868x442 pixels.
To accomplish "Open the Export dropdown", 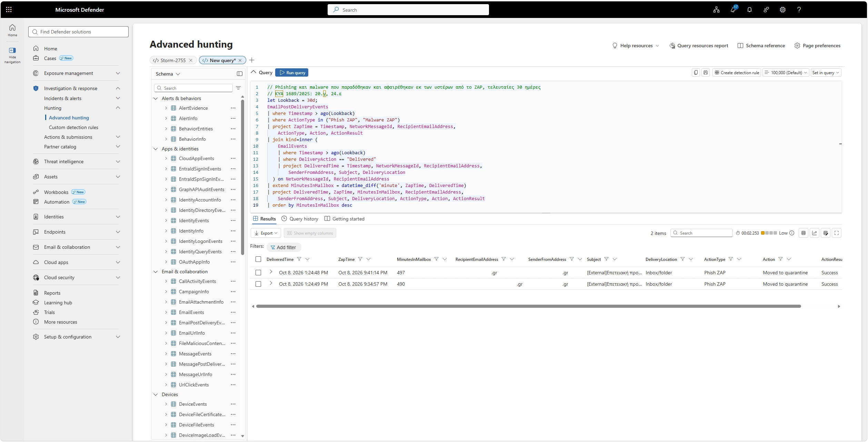I will [266, 233].
